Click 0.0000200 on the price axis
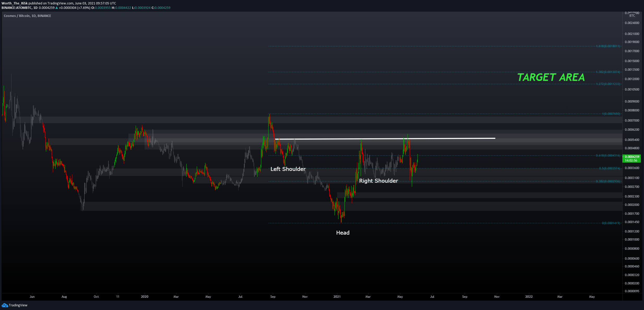Image resolution: width=644 pixels, height=310 pixels. point(632,283)
